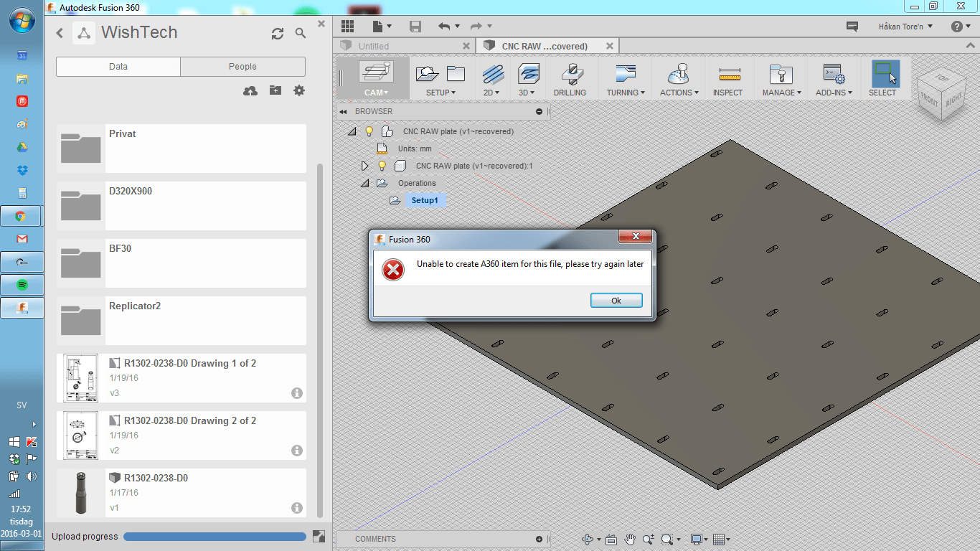Screen dimensions: 980x551
Task: Close the Untitled tab
Action: pyautogui.click(x=466, y=46)
